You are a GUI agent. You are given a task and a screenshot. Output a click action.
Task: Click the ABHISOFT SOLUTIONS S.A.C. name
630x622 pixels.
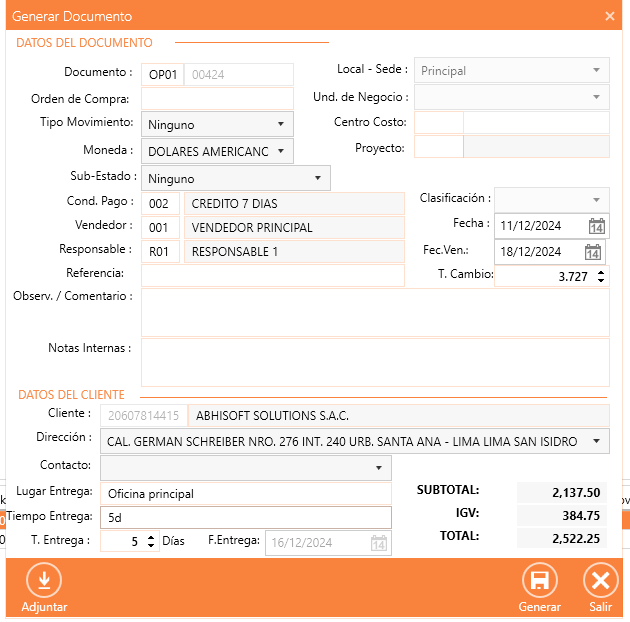[x=399, y=415]
